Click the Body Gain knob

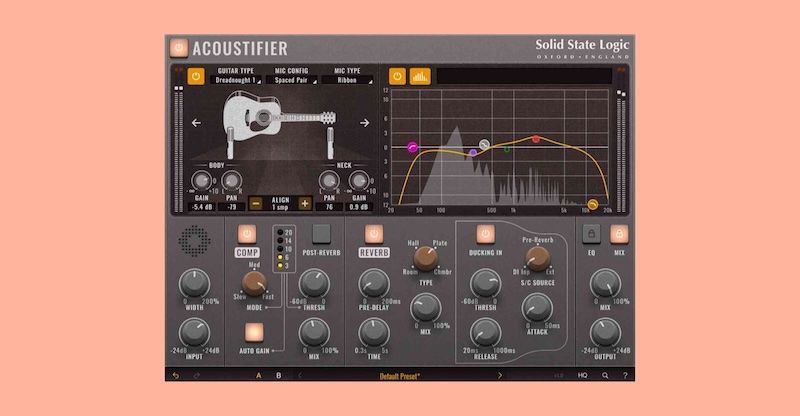pos(201,180)
